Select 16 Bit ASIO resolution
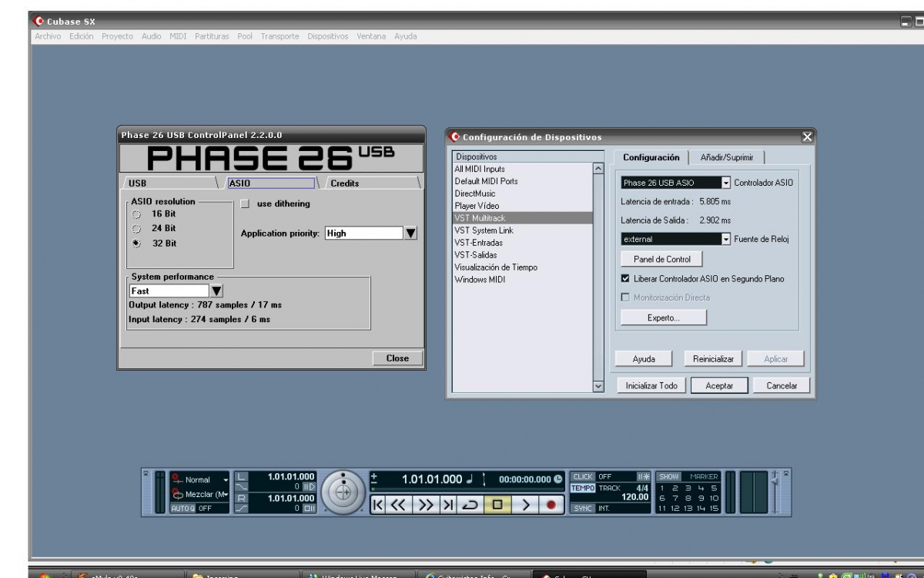 click(137, 214)
